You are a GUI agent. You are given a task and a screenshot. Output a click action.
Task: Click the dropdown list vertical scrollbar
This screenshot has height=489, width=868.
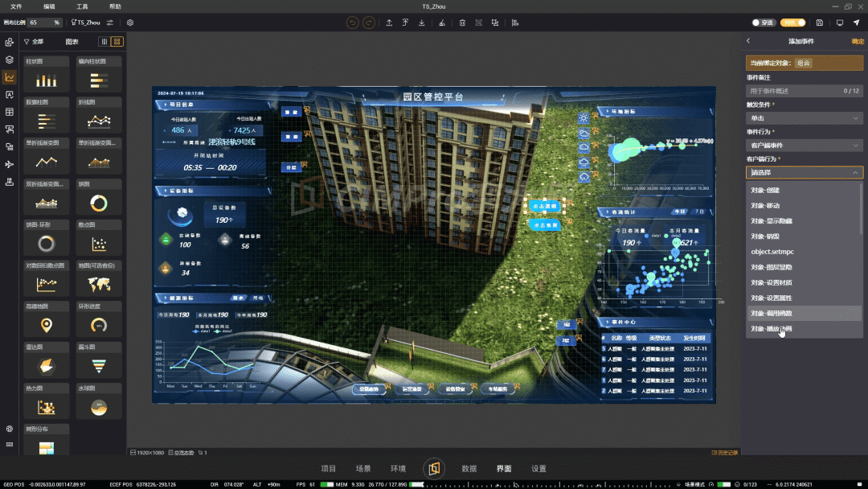(x=861, y=208)
